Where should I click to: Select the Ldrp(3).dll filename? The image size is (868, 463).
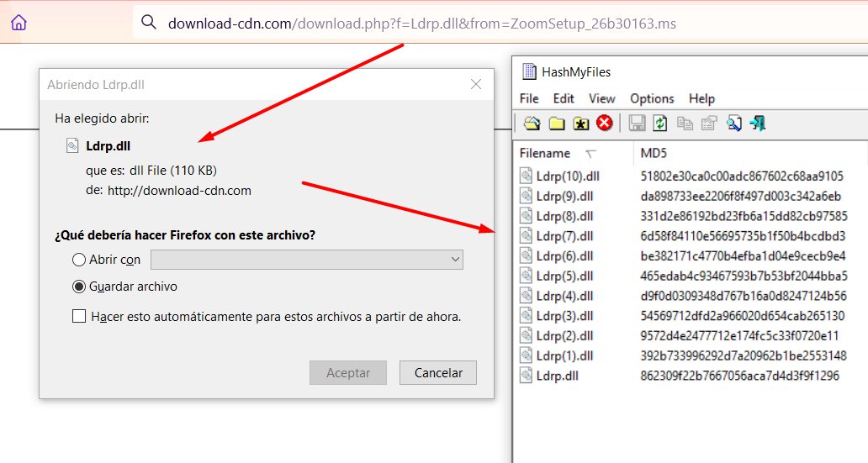pyautogui.click(x=564, y=315)
